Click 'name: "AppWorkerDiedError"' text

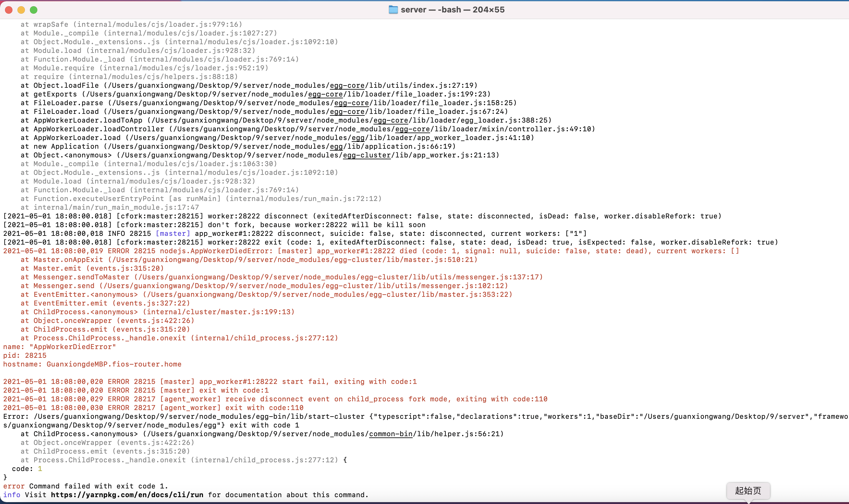[59, 347]
